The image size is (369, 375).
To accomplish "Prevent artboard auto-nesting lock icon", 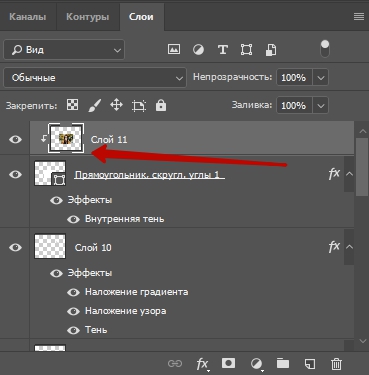I will (x=139, y=106).
